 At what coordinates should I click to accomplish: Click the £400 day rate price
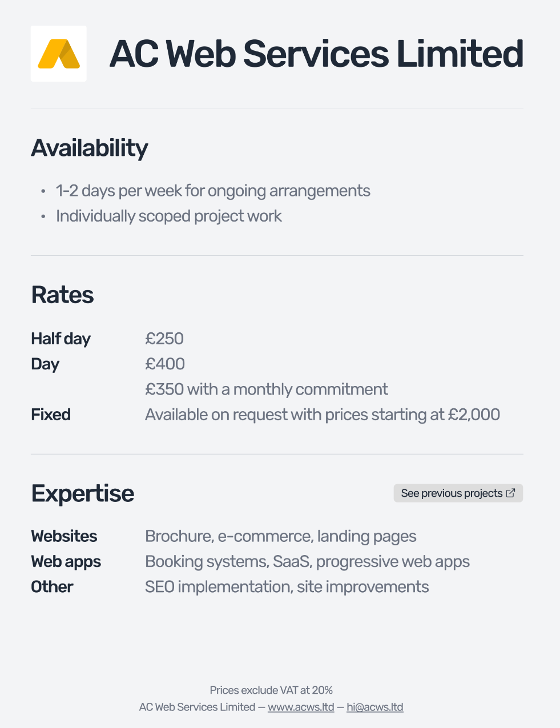pyautogui.click(x=165, y=364)
